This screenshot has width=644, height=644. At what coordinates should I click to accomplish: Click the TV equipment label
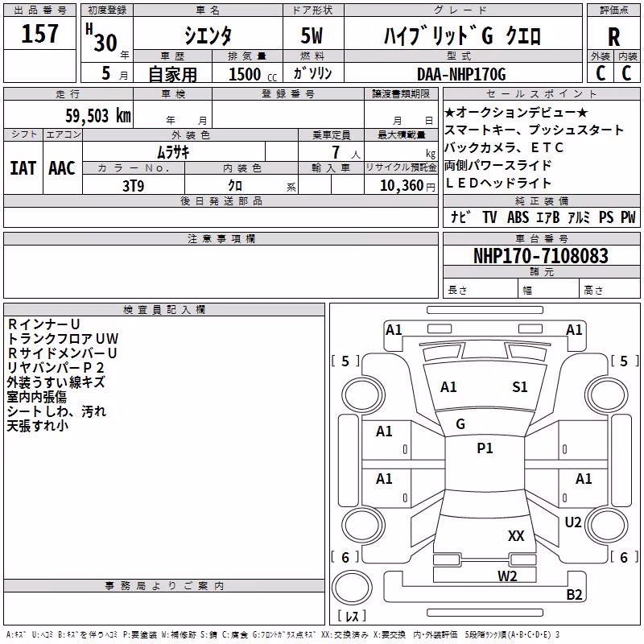489,217
